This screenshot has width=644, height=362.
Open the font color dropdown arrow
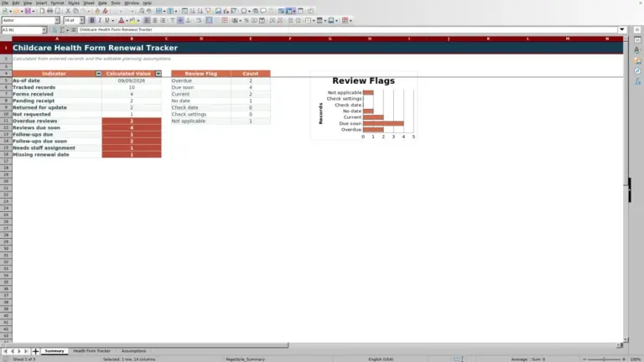127,20
